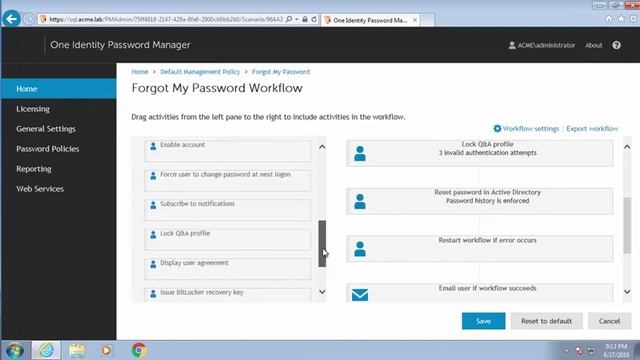640x360 pixels.
Task: Select the Display user agreement activity
Action: click(x=227, y=269)
